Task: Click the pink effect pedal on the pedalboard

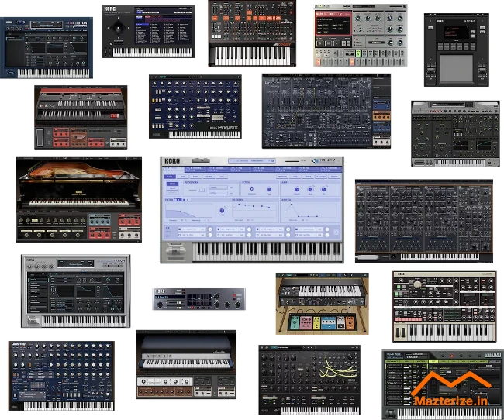Action: click(306, 323)
